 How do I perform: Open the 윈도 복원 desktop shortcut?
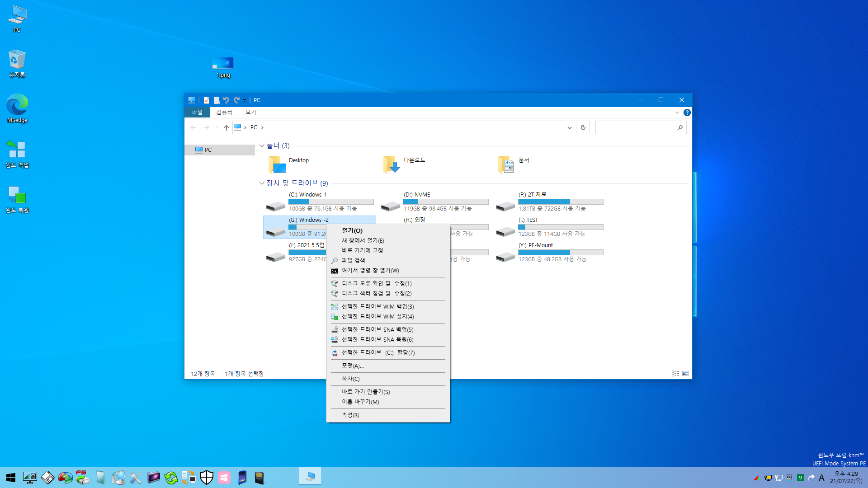click(17, 199)
